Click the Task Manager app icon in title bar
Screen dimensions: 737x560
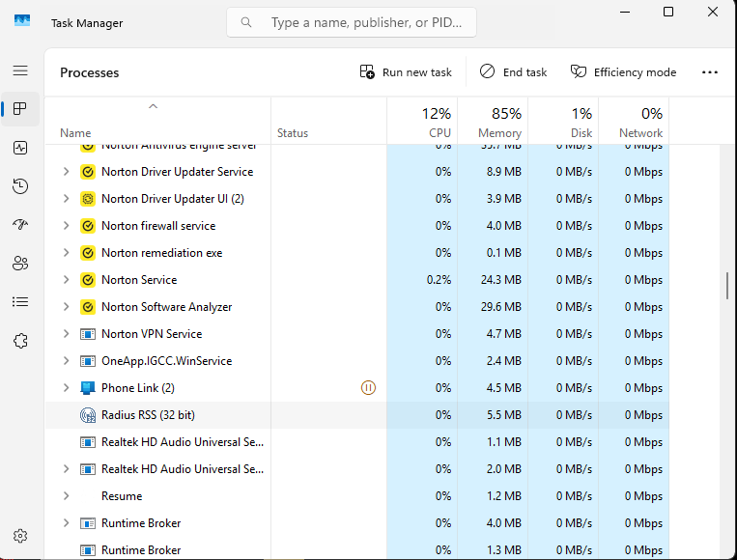tap(22, 21)
